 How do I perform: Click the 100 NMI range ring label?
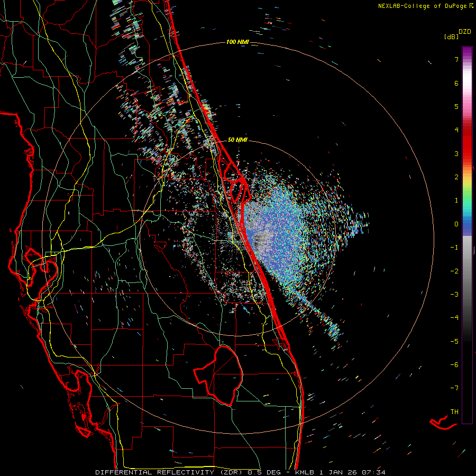pyautogui.click(x=237, y=42)
